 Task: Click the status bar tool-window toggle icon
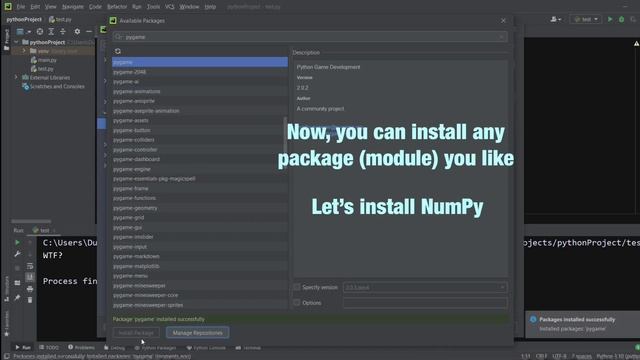7,356
